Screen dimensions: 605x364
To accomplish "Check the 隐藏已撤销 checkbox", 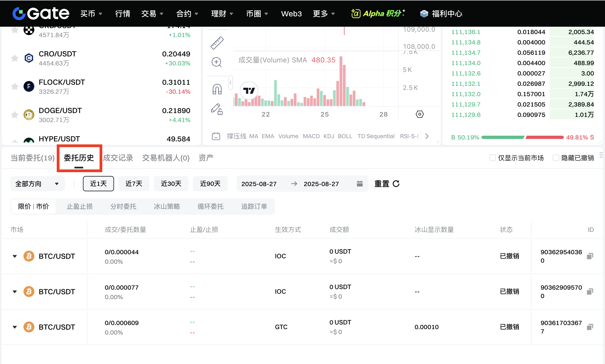I will [x=556, y=158].
